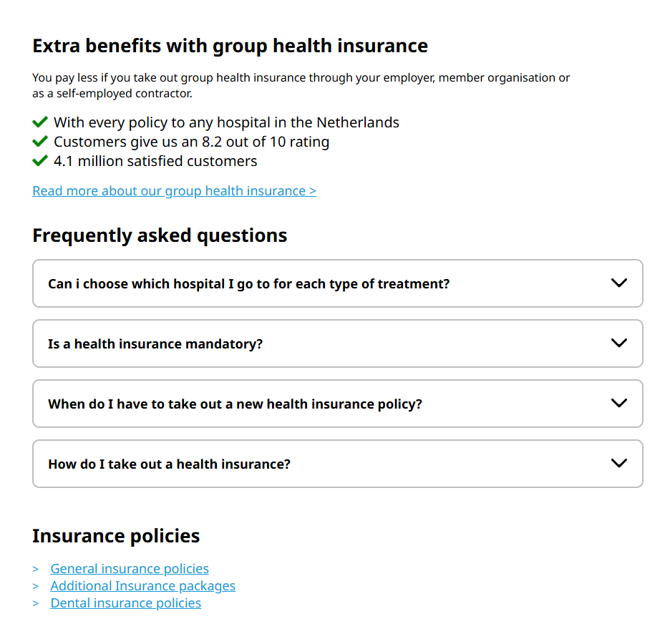Screen dimensions: 670x644
Task: Select 'When do I have to take out' question
Action: [x=235, y=404]
